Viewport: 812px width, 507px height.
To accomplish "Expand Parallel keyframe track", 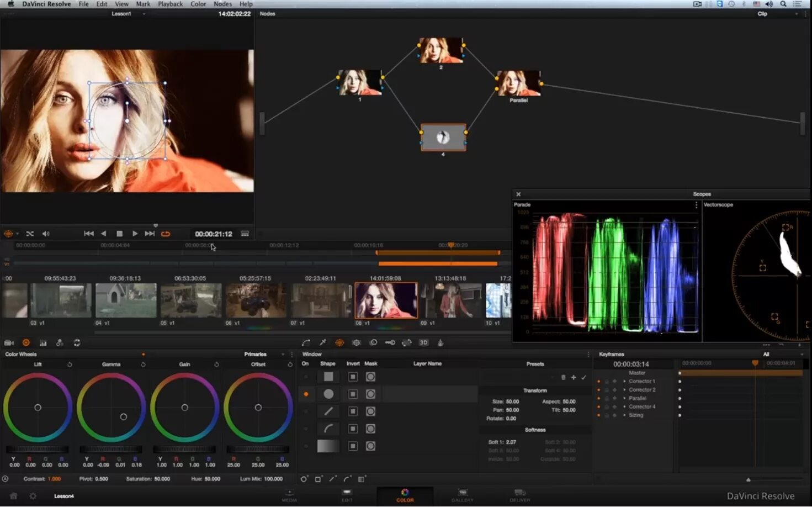I will point(625,398).
